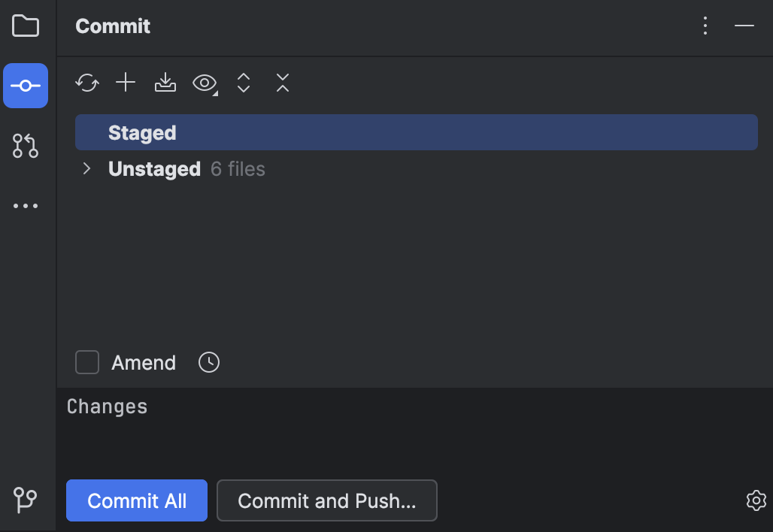Expand all file groups in the tree
This screenshot has width=773, height=532.
pos(243,83)
